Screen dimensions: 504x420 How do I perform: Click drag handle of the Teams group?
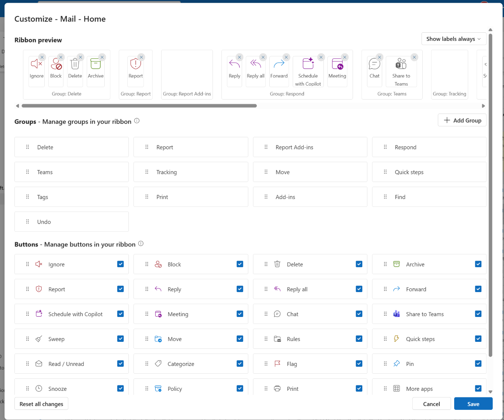point(28,172)
